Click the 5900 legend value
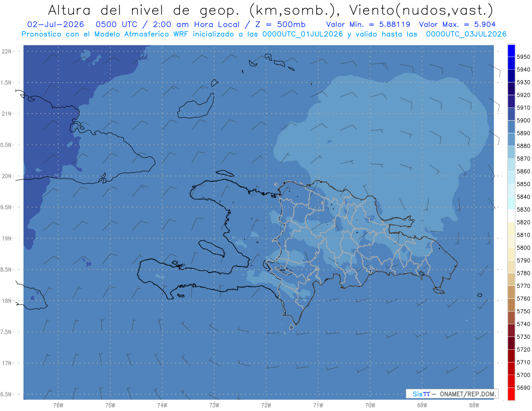532x411 pixels. tap(523, 120)
